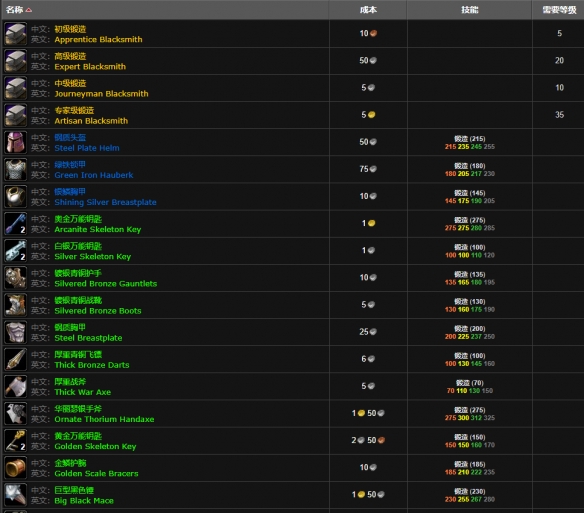This screenshot has height=513, width=584.
Task: Sort by the 成本 cost column header
Action: pos(368,10)
